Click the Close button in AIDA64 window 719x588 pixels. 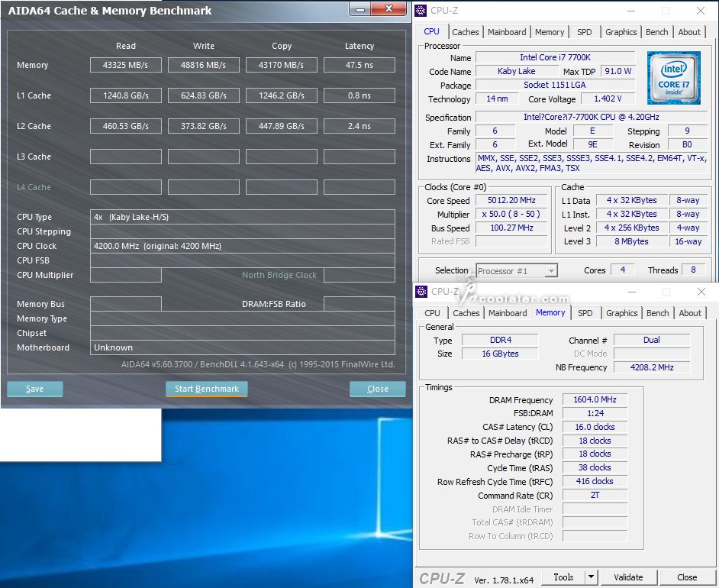tap(377, 389)
